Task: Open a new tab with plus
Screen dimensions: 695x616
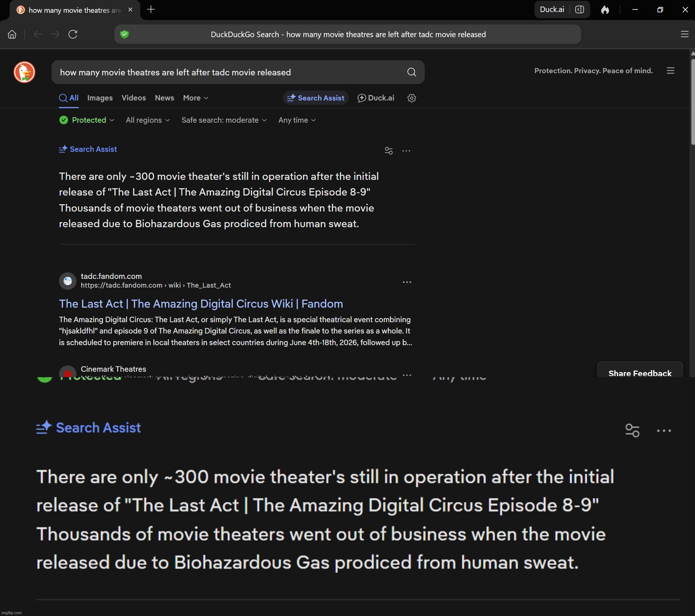Action: tap(151, 9)
